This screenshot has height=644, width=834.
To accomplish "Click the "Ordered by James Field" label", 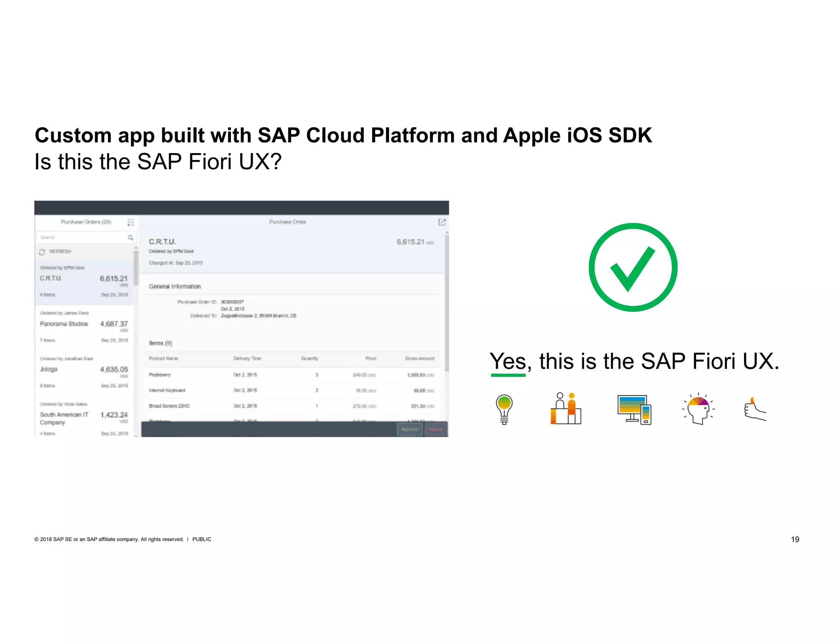I will click(x=64, y=313).
